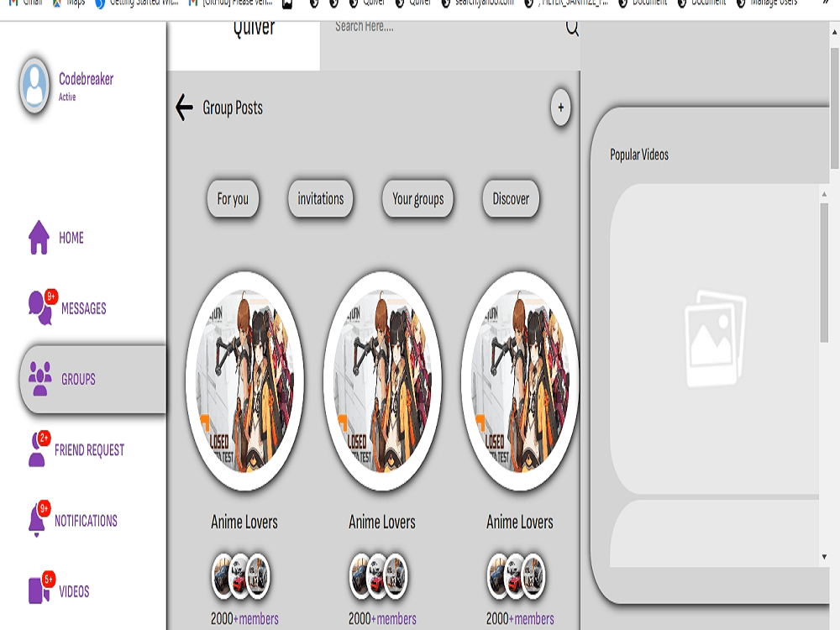The height and width of the screenshot is (630, 840).
Task: Click the main page scrollbar thumb
Action: pyautogui.click(x=835, y=108)
